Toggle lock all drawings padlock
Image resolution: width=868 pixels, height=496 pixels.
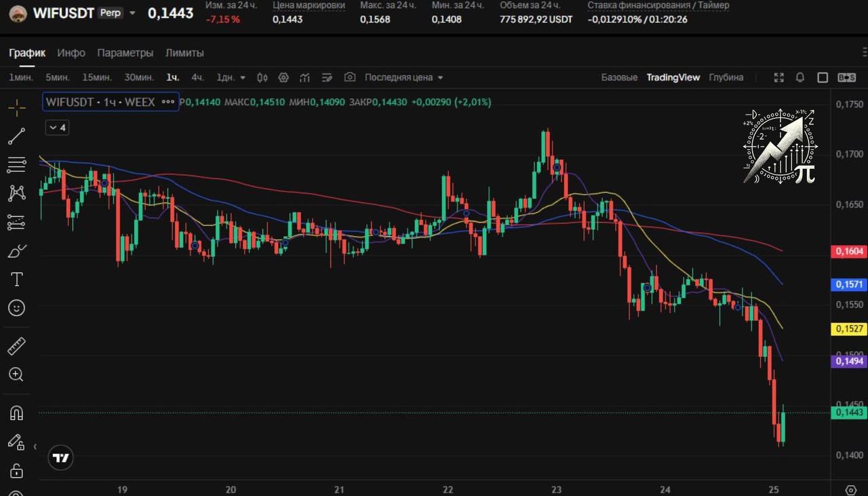[x=17, y=471]
